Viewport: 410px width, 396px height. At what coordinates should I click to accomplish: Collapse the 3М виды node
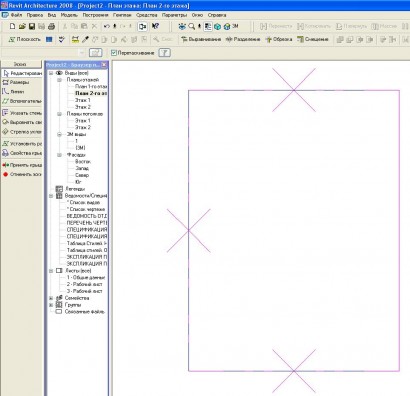tap(59, 135)
